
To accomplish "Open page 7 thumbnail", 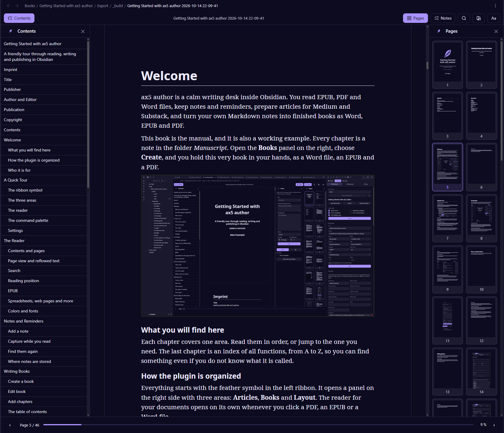I will [448, 218].
